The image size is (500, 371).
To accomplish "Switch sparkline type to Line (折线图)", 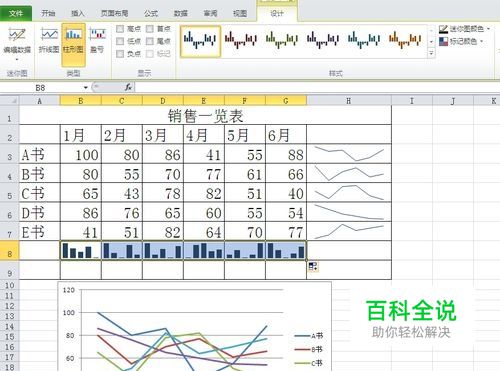I will point(49,41).
